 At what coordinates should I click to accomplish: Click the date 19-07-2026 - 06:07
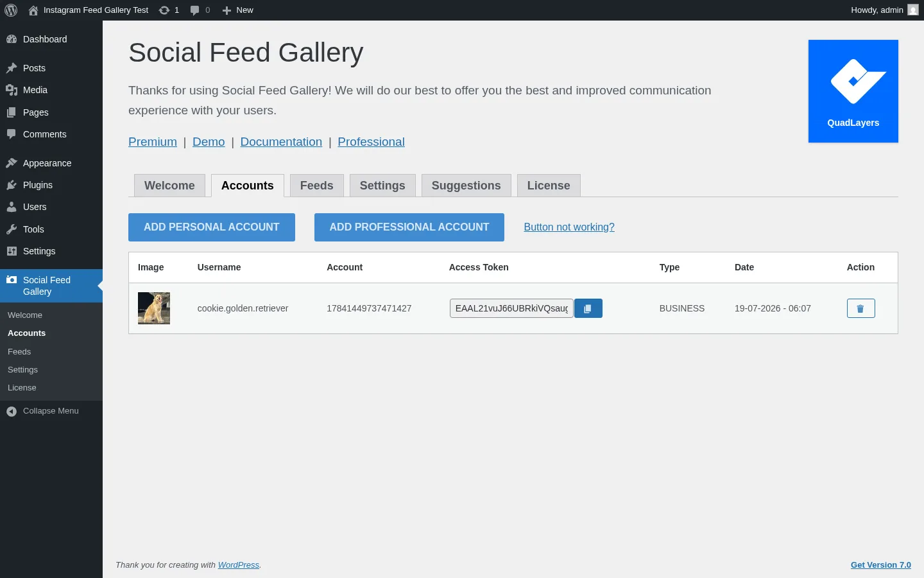tap(773, 308)
